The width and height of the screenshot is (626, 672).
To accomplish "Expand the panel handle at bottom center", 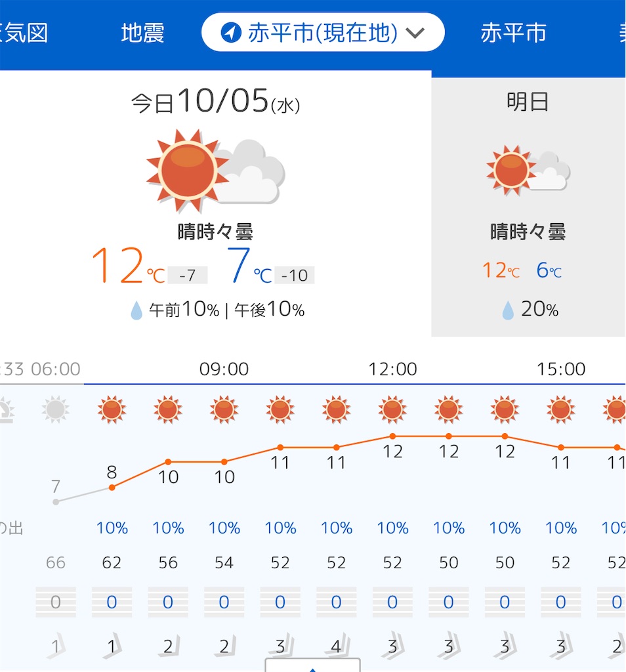I will [312, 665].
